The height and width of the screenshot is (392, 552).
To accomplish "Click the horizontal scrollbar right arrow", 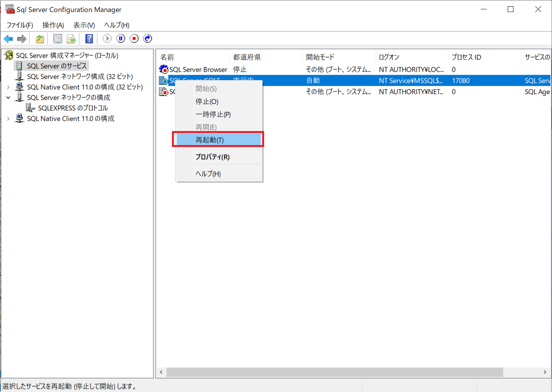I will (x=545, y=372).
